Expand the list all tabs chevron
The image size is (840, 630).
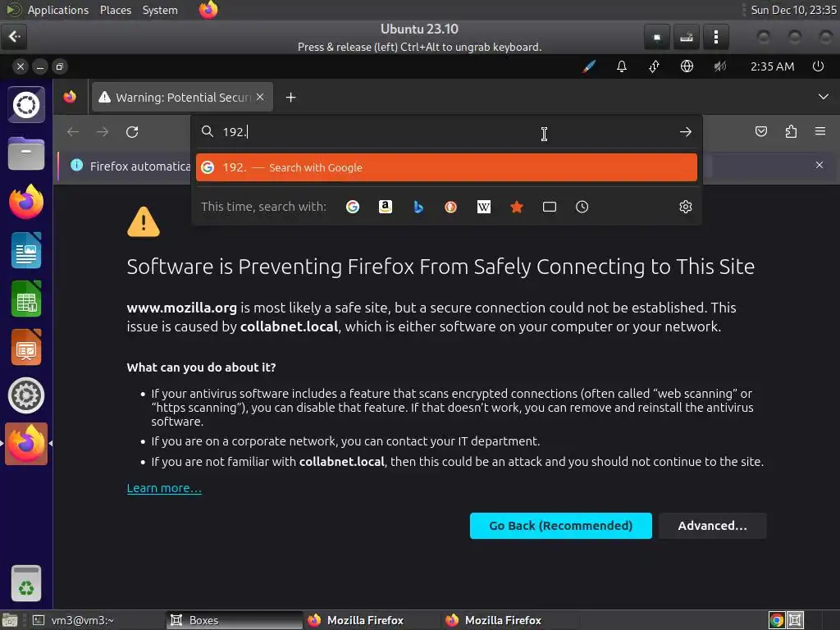pyautogui.click(x=824, y=97)
